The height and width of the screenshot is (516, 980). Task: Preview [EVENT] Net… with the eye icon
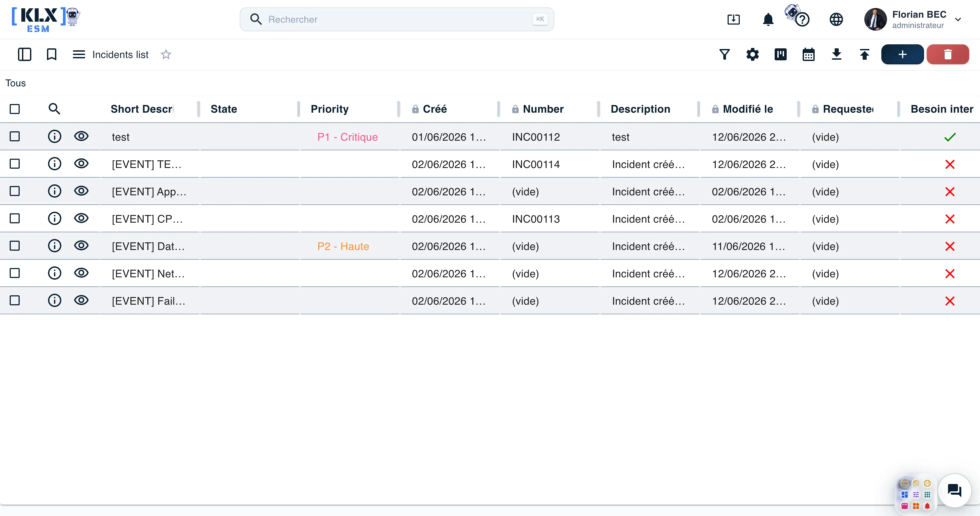(81, 273)
